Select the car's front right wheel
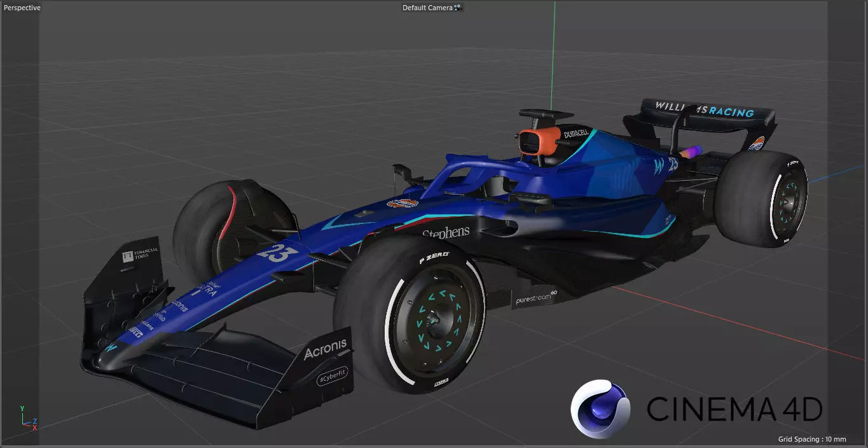Image resolution: width=868 pixels, height=448 pixels. (410, 313)
